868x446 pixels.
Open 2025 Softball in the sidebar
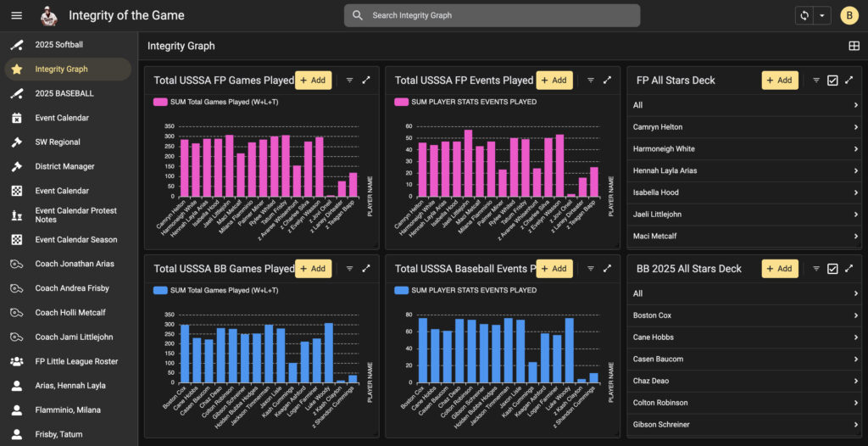[59, 44]
